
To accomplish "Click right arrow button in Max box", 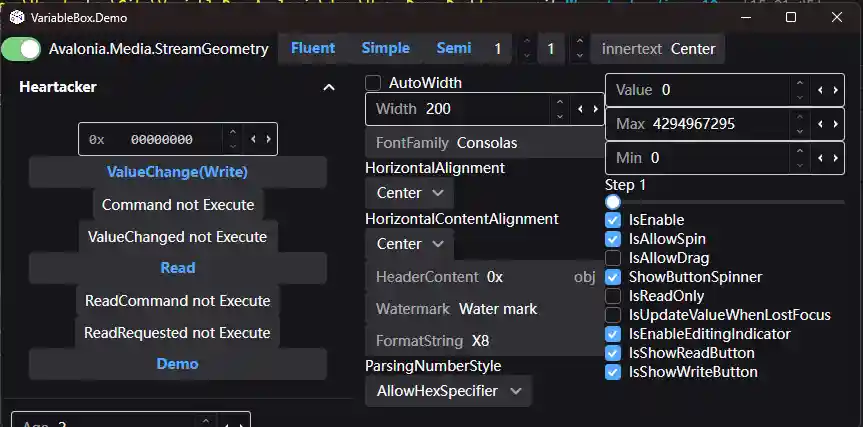I will (x=834, y=124).
